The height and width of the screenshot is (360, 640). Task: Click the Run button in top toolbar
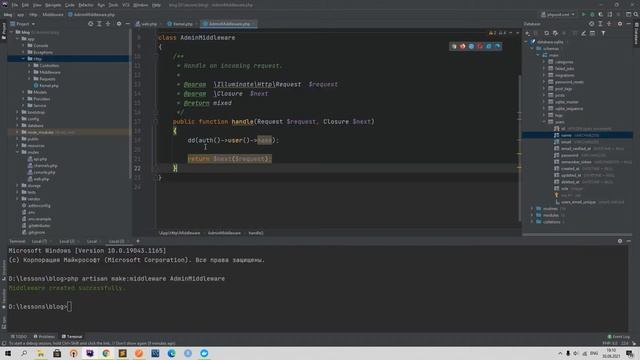584,14
